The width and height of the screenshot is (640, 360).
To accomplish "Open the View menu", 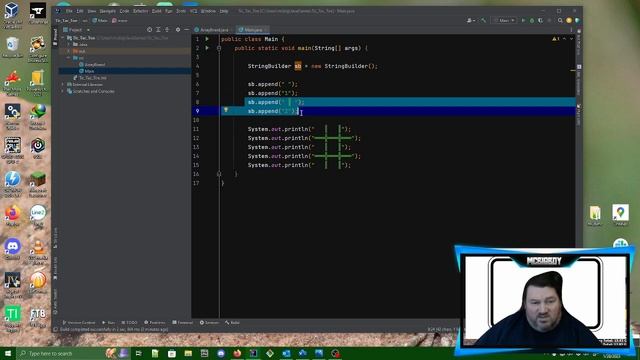I will [x=92, y=11].
